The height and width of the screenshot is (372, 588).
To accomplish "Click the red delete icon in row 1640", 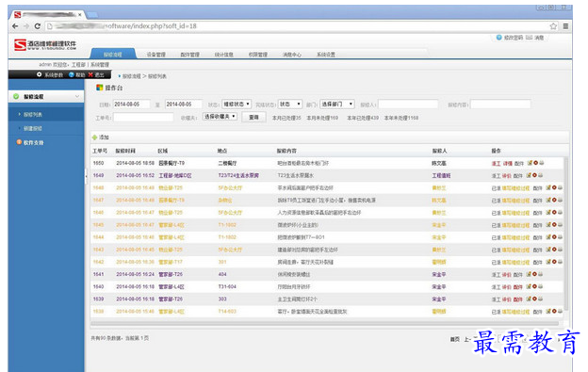I will [x=534, y=286].
